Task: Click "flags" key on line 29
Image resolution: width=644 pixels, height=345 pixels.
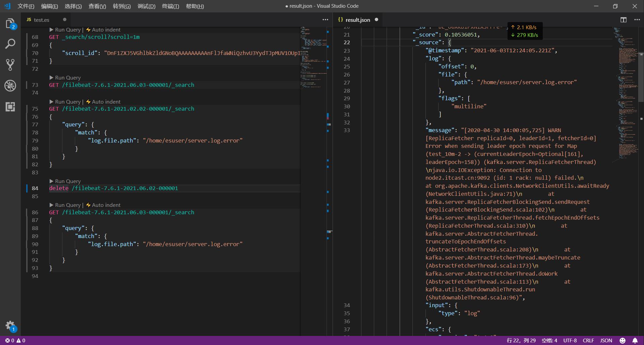Action: point(450,98)
